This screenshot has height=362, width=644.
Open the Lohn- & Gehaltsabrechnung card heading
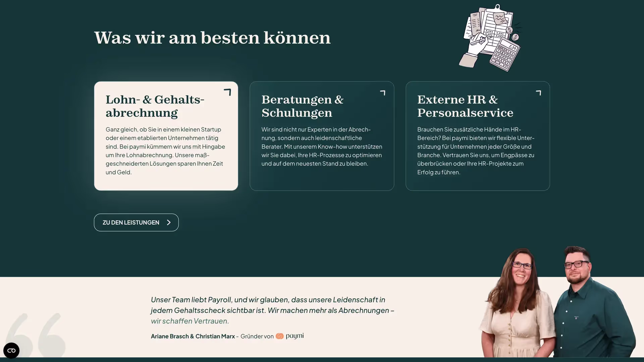[155, 106]
